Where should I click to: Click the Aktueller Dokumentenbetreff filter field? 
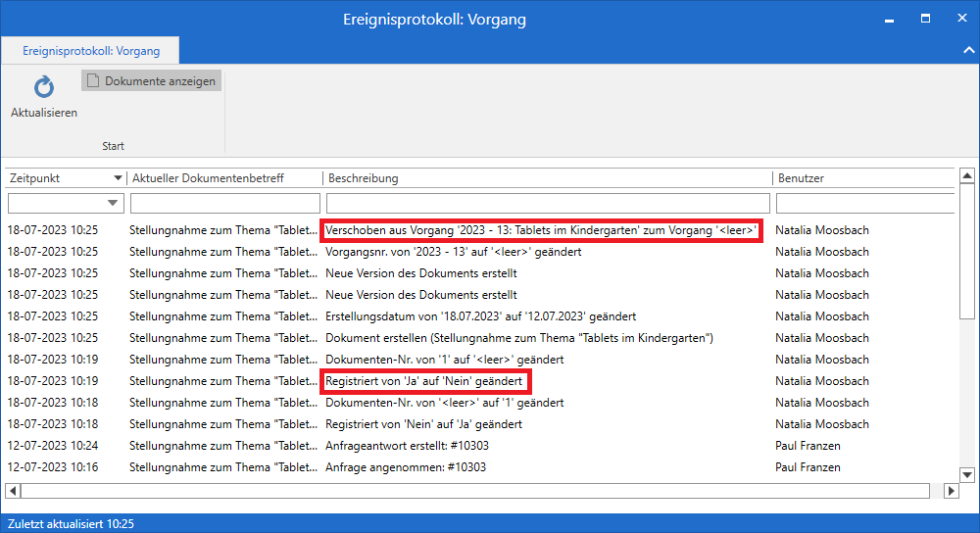pyautogui.click(x=224, y=203)
